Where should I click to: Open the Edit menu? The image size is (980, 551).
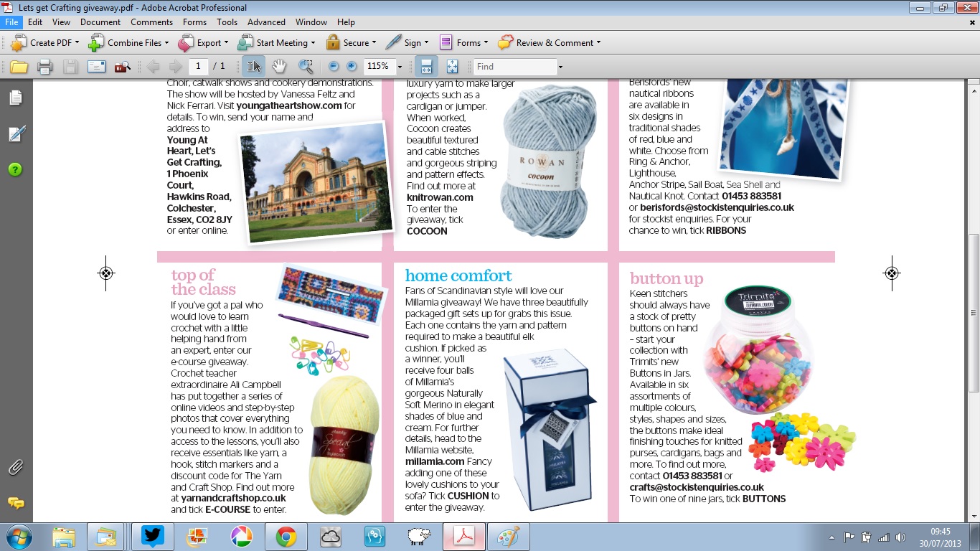coord(35,22)
